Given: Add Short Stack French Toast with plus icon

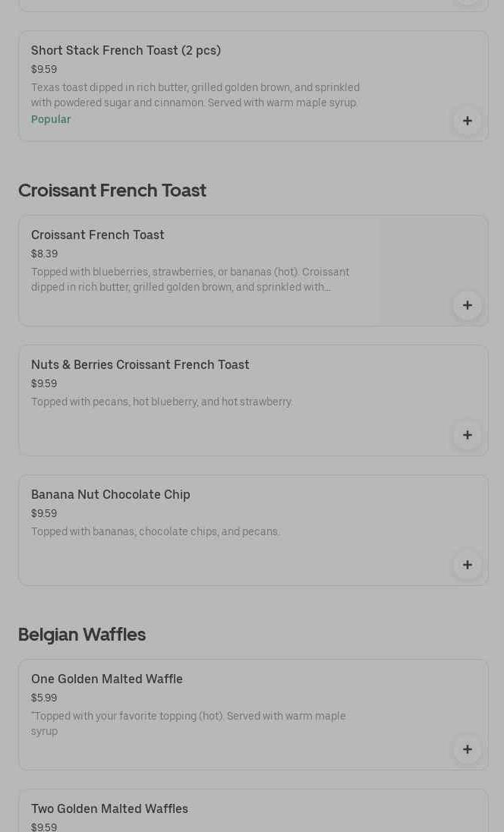Looking at the screenshot, I should 467,121.
